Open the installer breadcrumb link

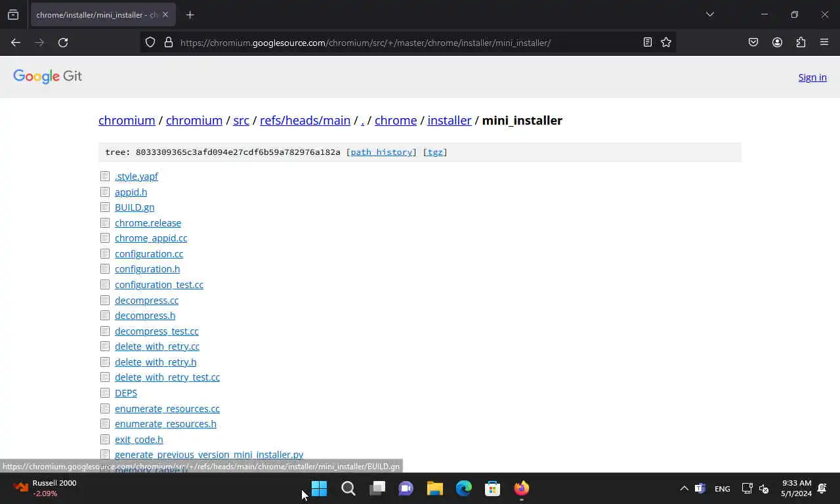pyautogui.click(x=450, y=120)
